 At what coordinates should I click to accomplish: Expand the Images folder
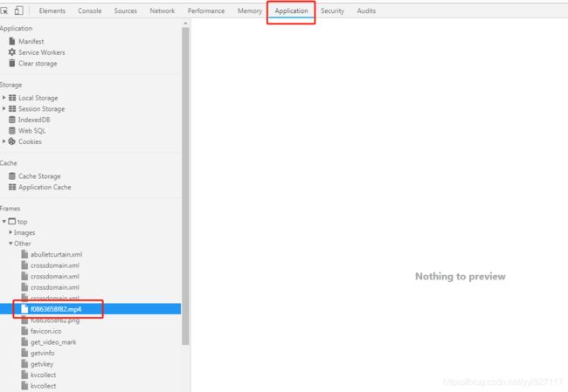coord(10,232)
